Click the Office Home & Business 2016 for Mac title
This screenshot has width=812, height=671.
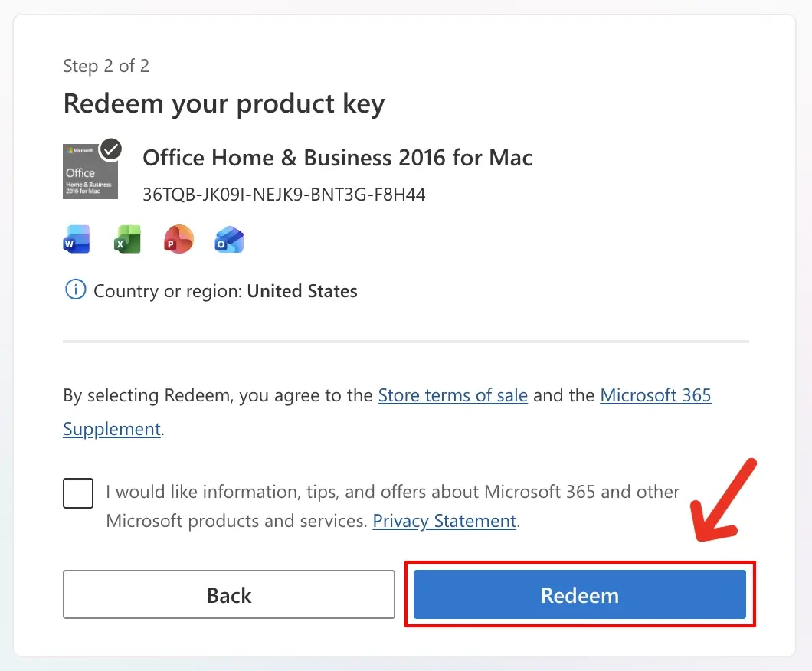click(337, 158)
